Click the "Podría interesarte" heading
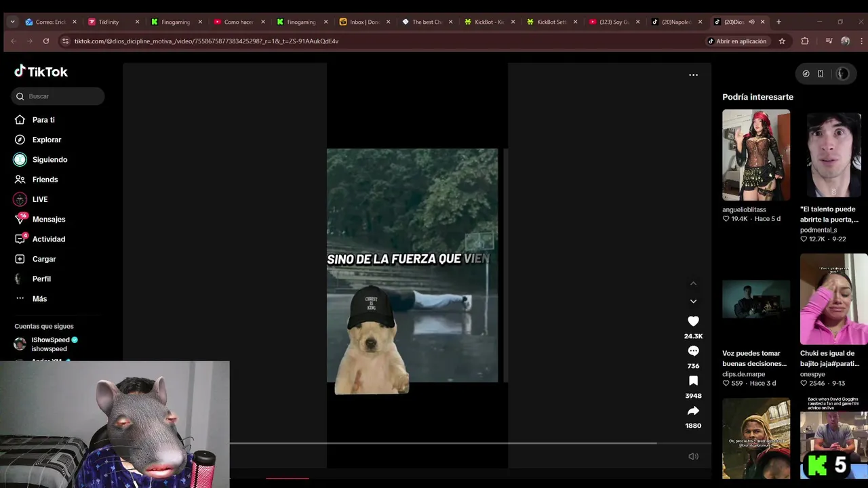 coord(757,97)
